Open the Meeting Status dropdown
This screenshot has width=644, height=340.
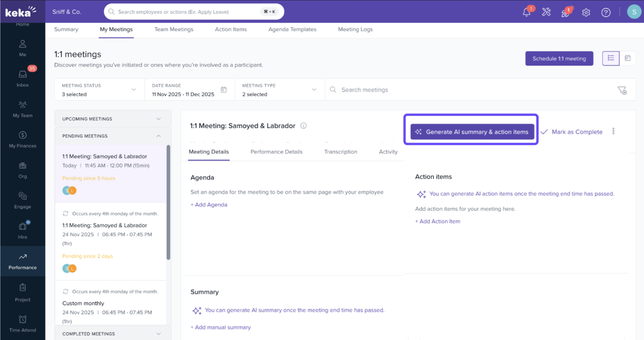click(x=99, y=90)
